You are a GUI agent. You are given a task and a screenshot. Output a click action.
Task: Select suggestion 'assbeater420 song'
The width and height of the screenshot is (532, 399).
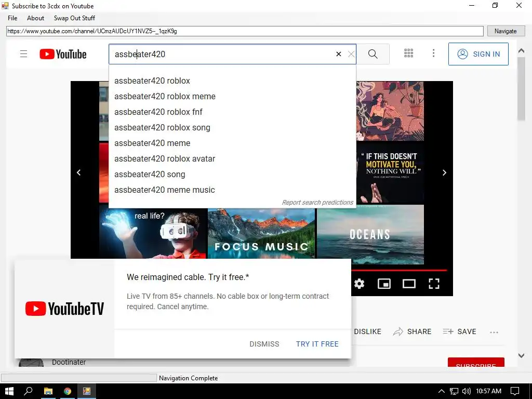[232, 175]
